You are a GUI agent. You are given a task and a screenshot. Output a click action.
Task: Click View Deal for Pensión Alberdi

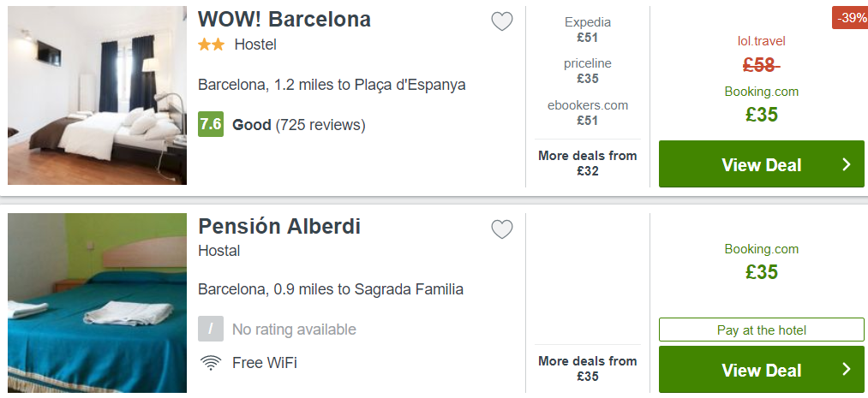(x=761, y=370)
